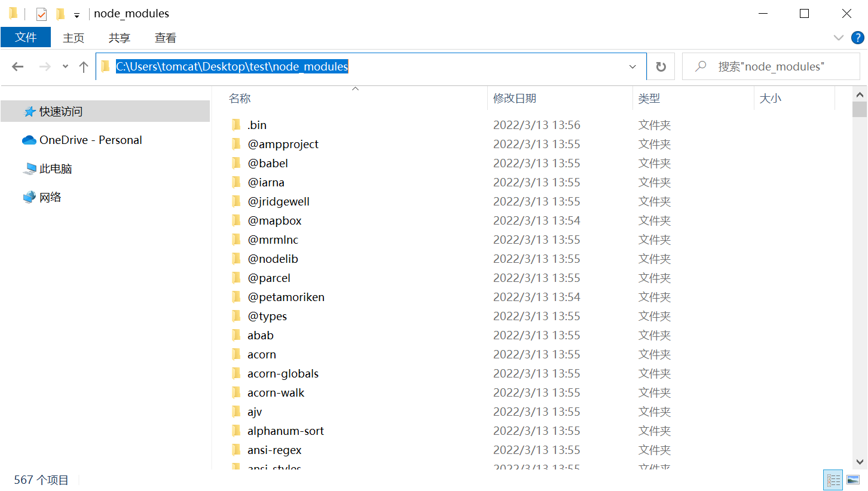Switch to the 共享 ribbon tab
The image size is (868, 491).
[x=120, y=38]
